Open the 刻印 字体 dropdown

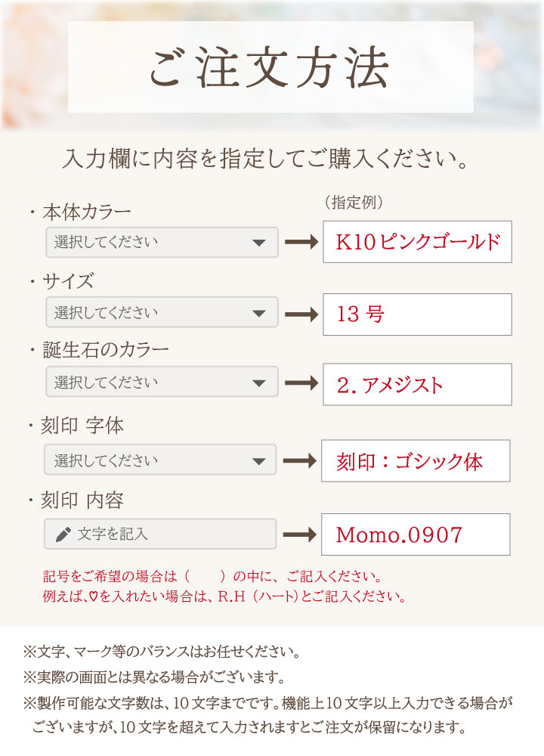pos(162,460)
